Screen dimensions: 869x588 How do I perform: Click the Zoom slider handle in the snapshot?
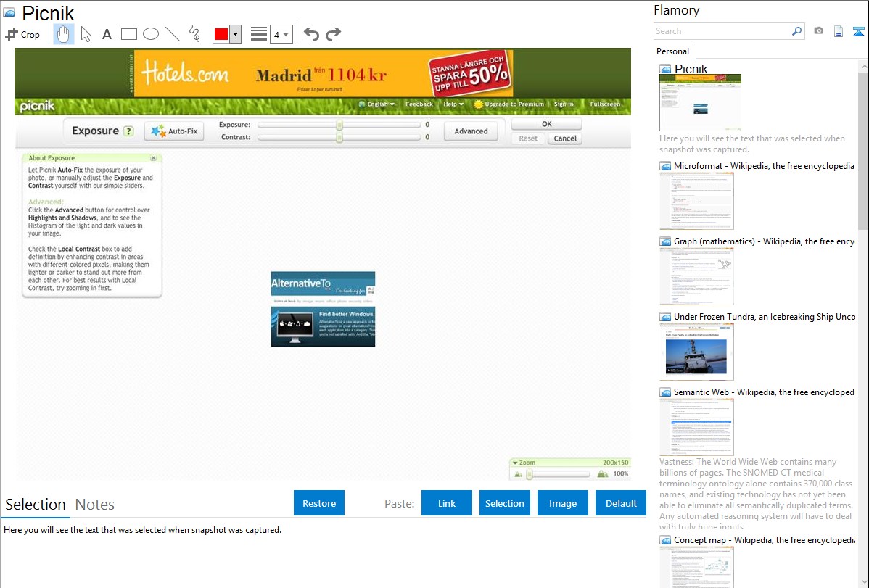[530, 474]
